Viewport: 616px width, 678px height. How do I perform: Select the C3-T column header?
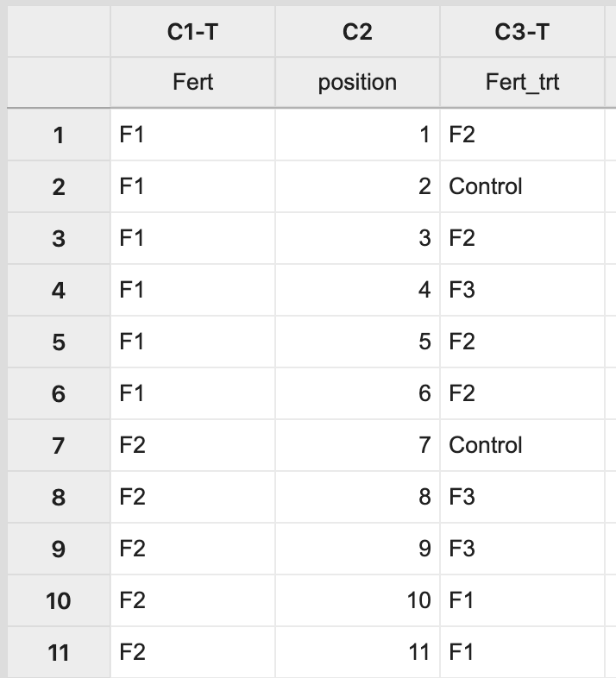pyautogui.click(x=522, y=33)
